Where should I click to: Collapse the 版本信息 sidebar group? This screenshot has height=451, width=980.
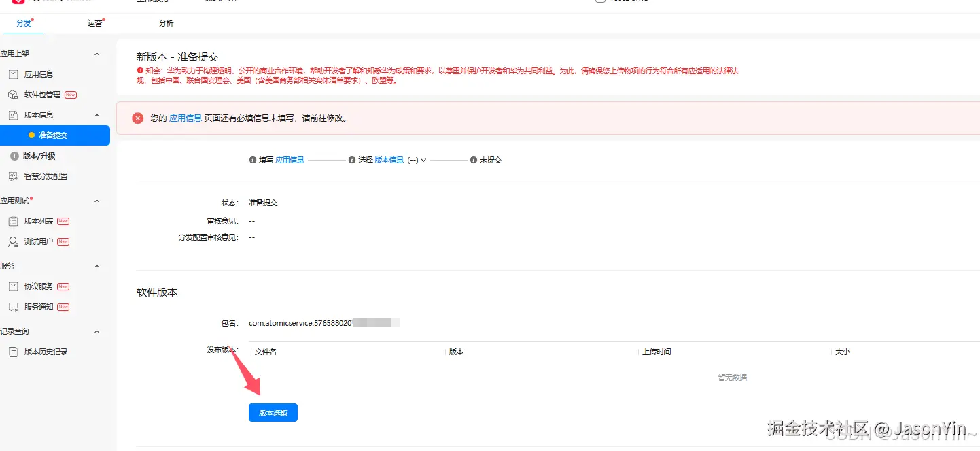[x=97, y=115]
